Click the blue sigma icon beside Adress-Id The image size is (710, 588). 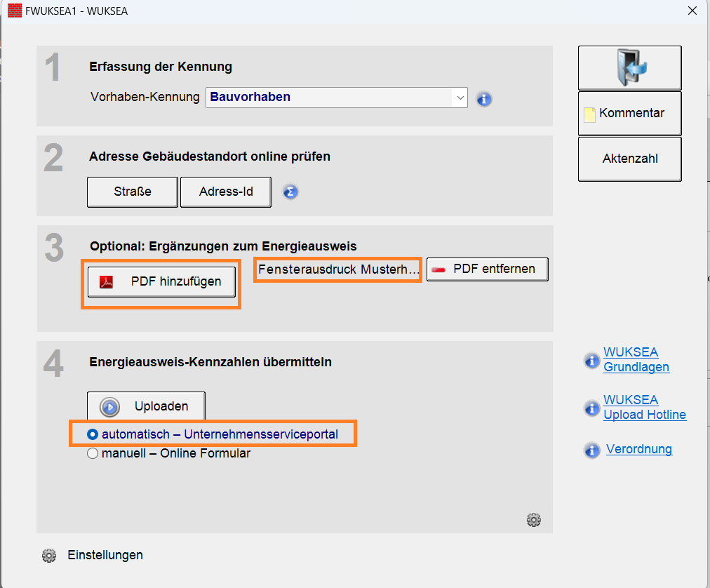[290, 192]
